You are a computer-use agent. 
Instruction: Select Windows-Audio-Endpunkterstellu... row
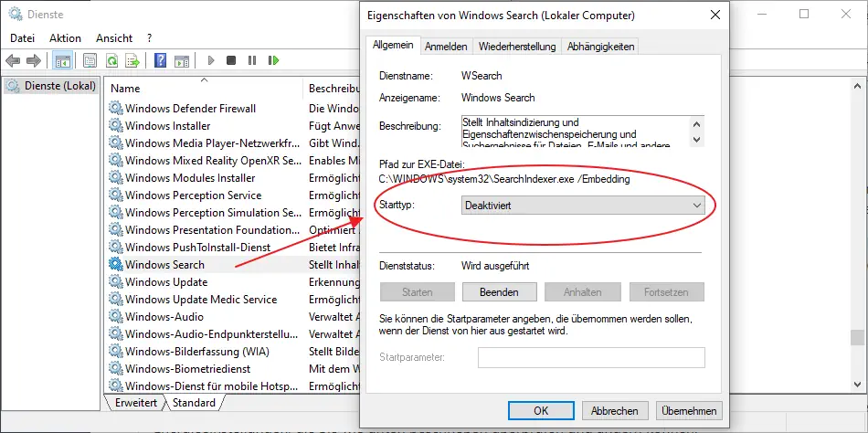(x=234, y=334)
